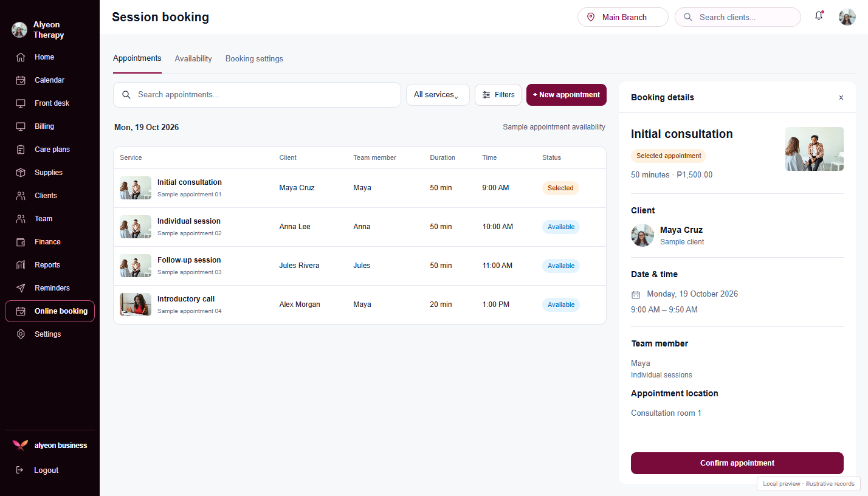Switch to the Availability tab
868x496 pixels.
point(193,59)
